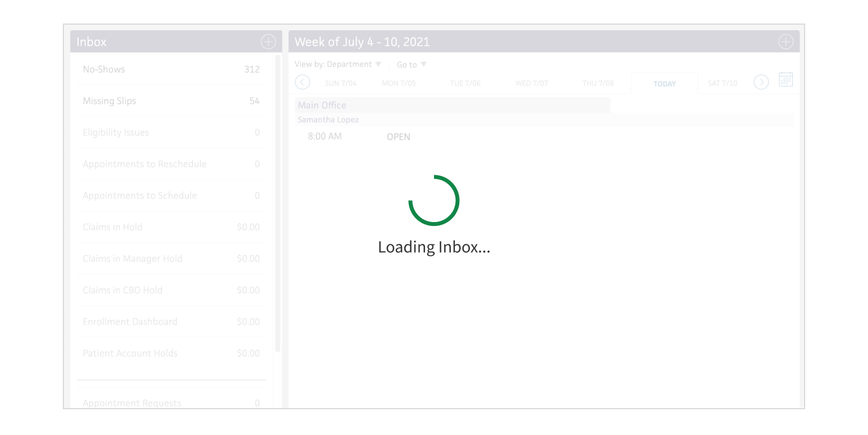Click the Inbox panel title
The height and width of the screenshot is (435, 868).
pyautogui.click(x=91, y=42)
